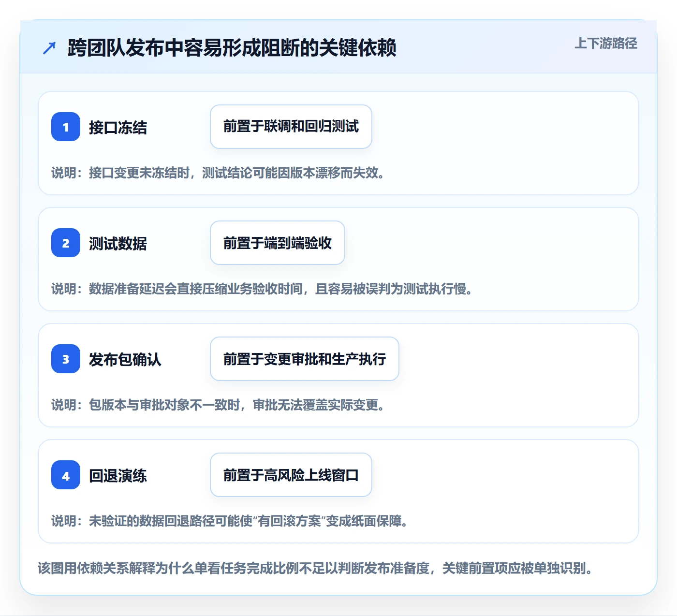This screenshot has height=616, width=677.
Task: Click the arrow icon beside the title
Action: click(x=49, y=48)
